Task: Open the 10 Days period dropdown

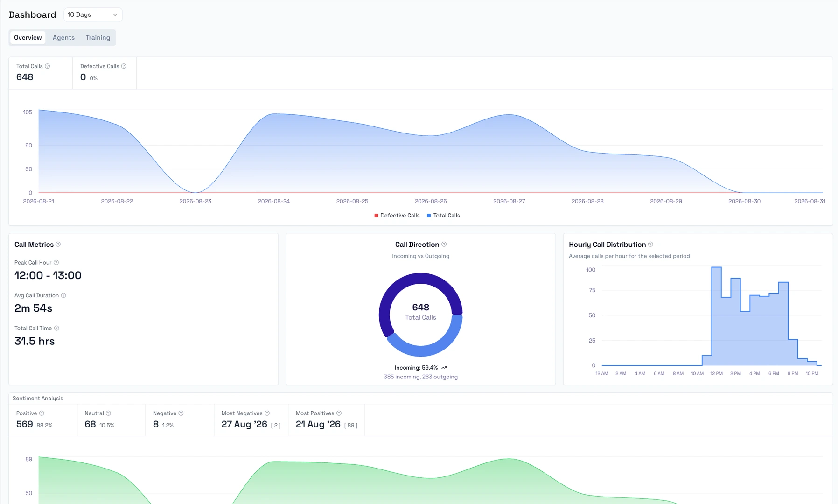Action: point(93,15)
